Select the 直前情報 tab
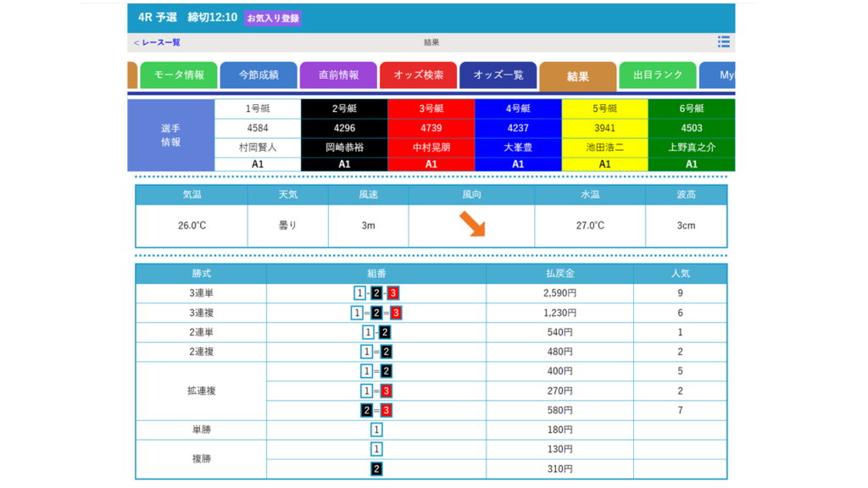868x488 pixels. tap(338, 75)
